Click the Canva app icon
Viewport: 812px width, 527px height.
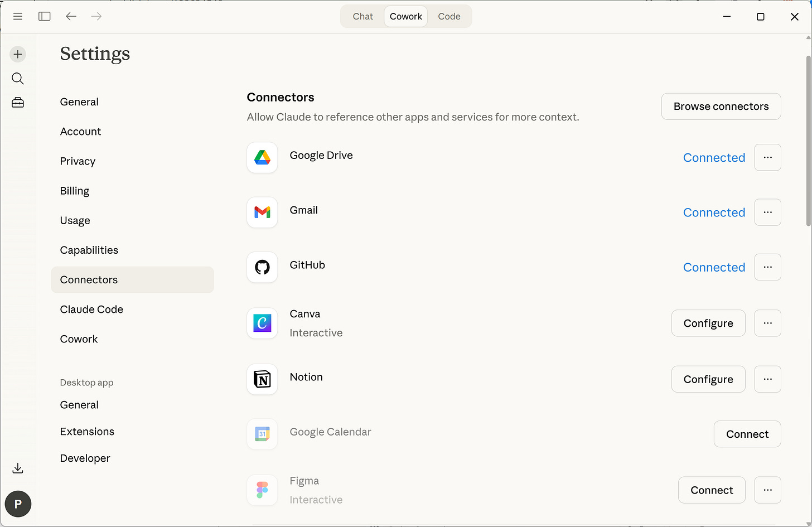click(262, 323)
